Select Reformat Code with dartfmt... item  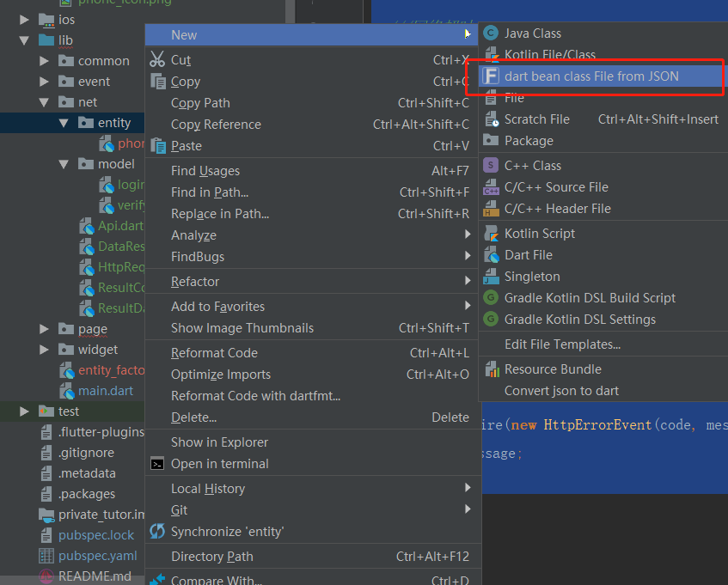(x=311, y=396)
